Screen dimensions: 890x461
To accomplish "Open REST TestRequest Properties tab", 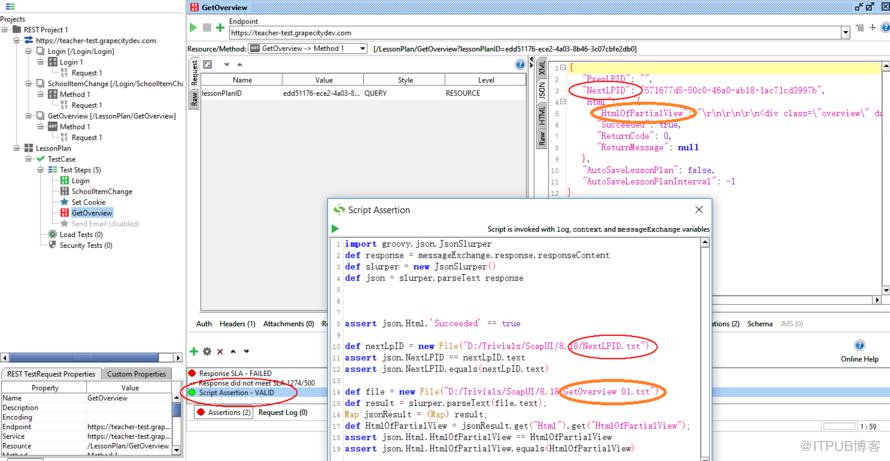I will tap(52, 374).
